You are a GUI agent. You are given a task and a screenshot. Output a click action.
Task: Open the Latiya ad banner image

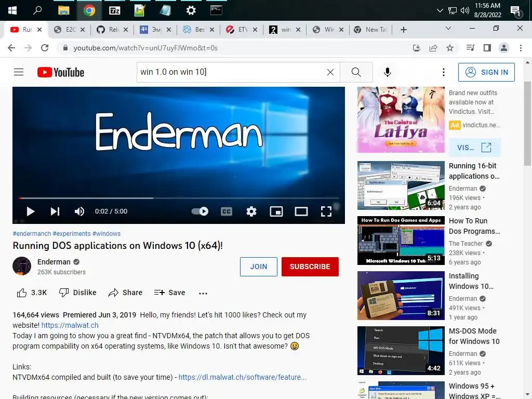[x=401, y=120]
